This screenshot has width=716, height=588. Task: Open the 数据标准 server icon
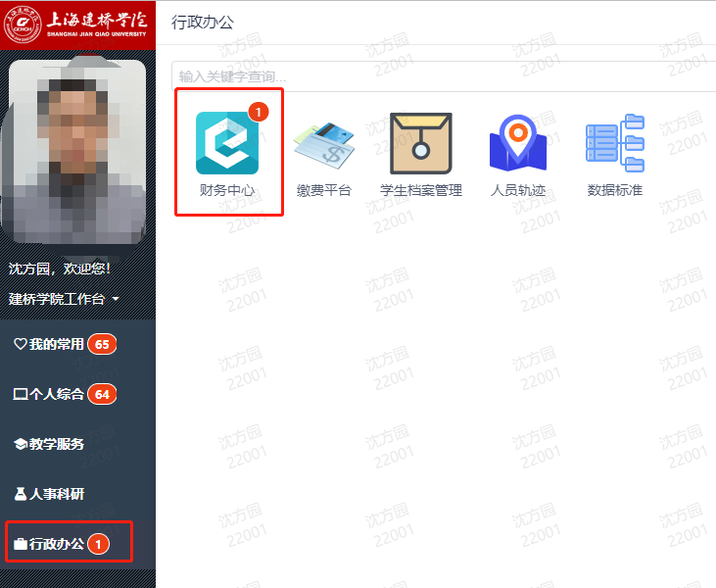tap(614, 143)
